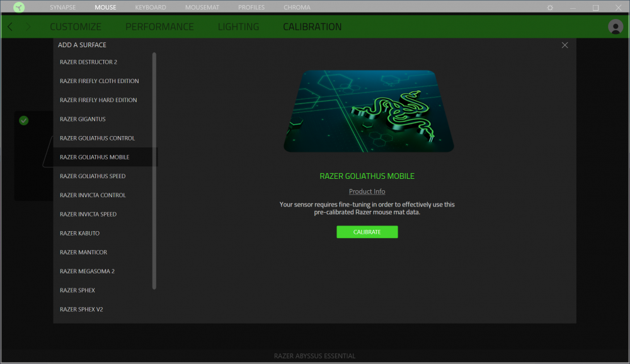Open the Profiles tab

(x=251, y=7)
